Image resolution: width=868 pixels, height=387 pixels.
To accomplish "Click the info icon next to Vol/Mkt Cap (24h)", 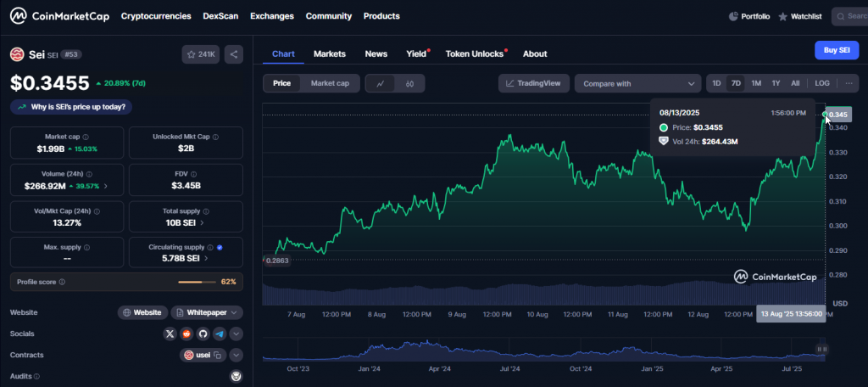I will coord(97,210).
